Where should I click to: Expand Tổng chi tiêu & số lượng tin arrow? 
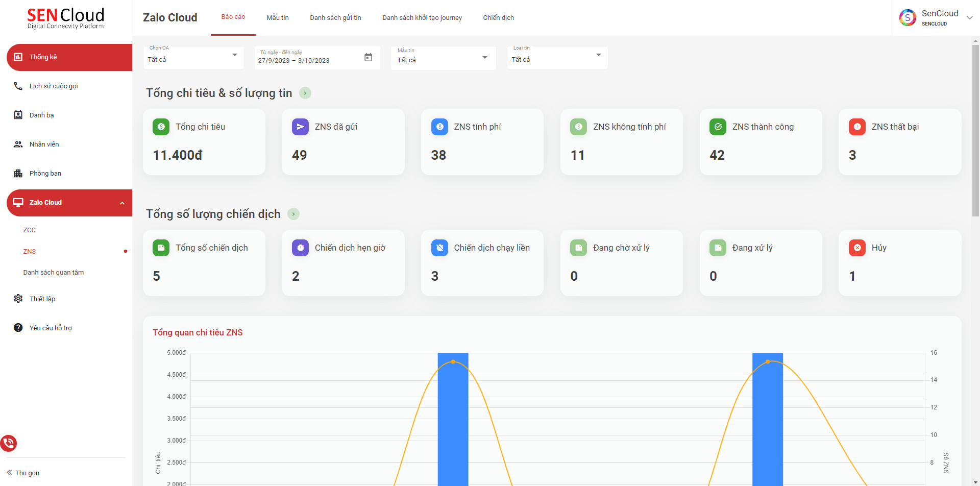click(305, 93)
